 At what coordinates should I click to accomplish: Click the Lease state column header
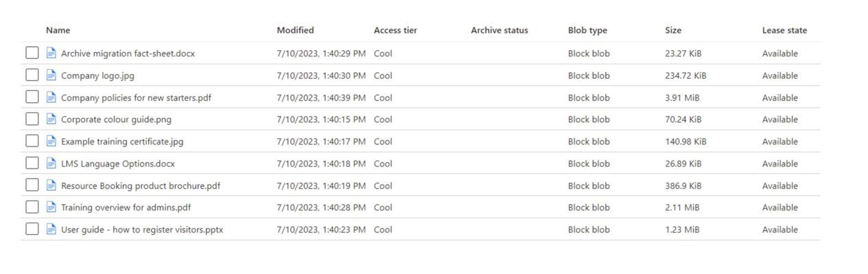pyautogui.click(x=784, y=30)
